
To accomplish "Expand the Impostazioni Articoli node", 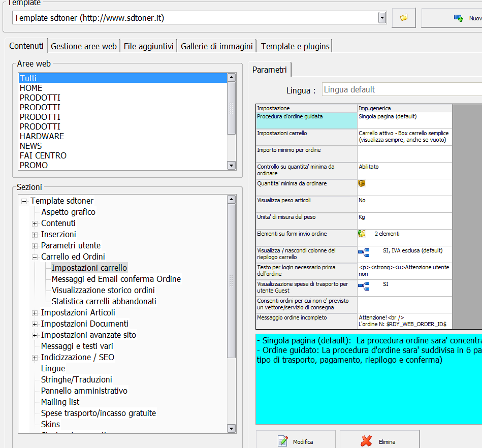I will coord(35,313).
